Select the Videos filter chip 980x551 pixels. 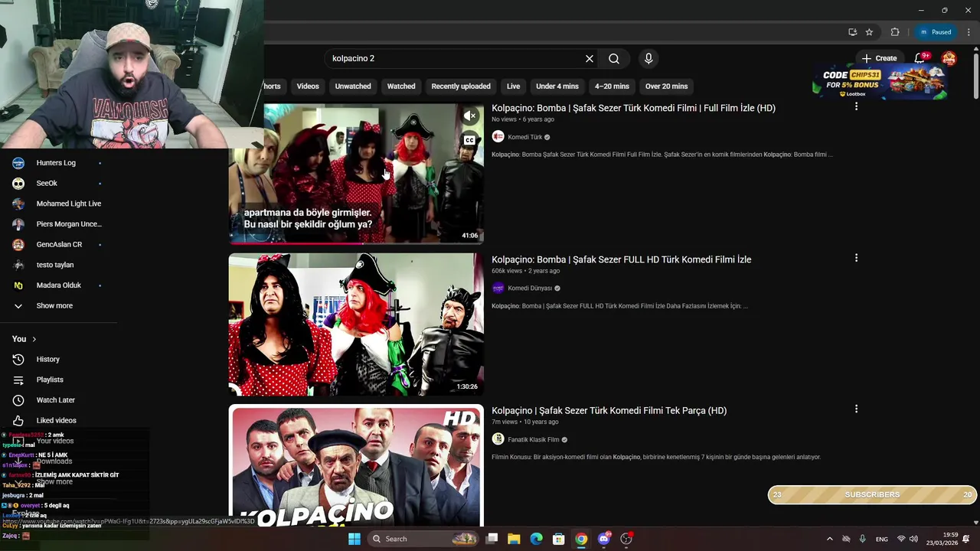[x=308, y=86]
